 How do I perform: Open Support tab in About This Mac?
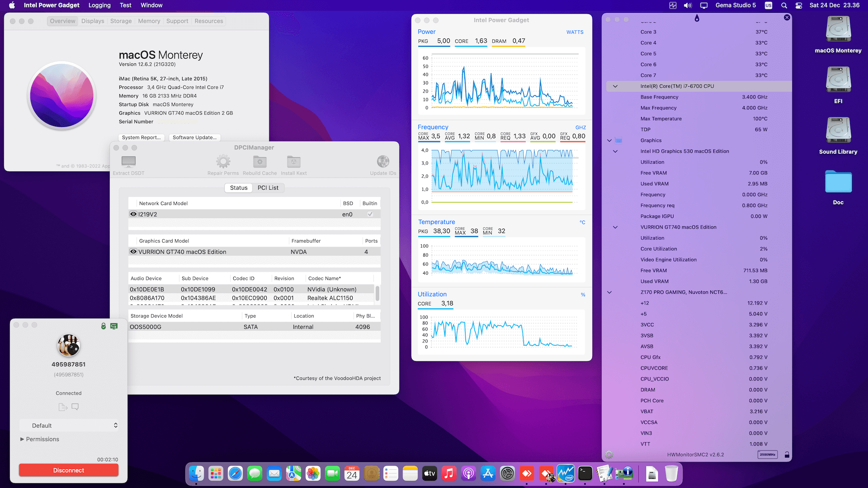click(x=177, y=21)
